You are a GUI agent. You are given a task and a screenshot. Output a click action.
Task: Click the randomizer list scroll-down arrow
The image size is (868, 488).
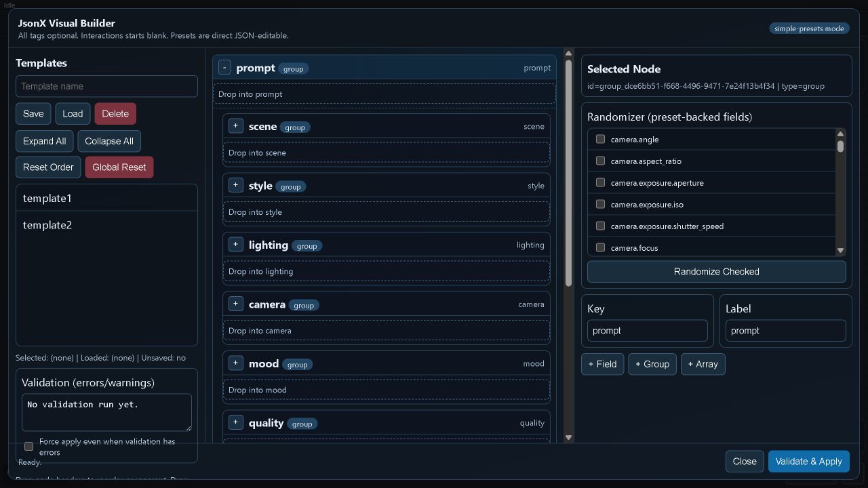click(841, 251)
